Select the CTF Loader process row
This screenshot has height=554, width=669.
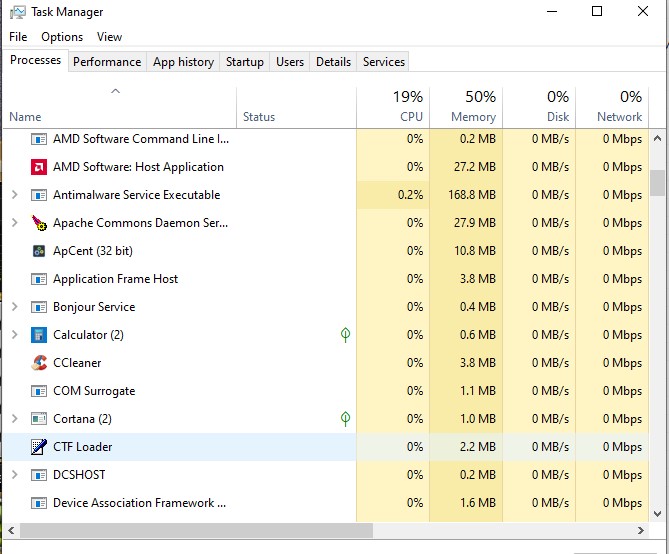(326, 447)
